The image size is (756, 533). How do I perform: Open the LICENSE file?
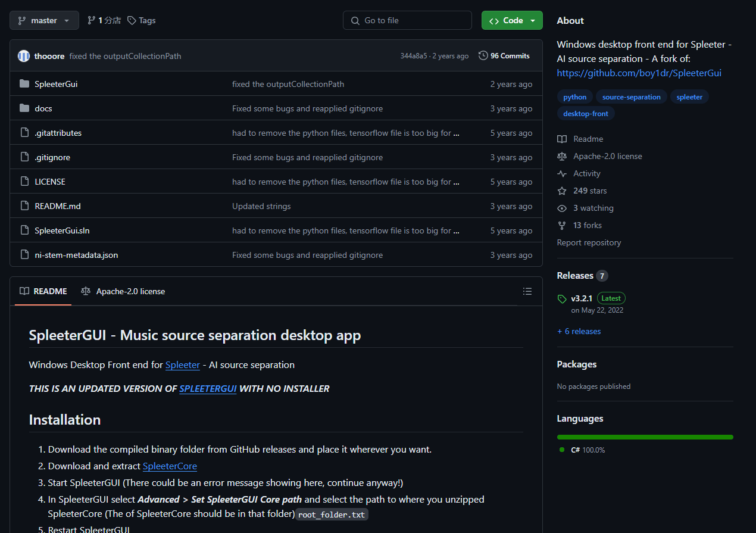coord(50,182)
